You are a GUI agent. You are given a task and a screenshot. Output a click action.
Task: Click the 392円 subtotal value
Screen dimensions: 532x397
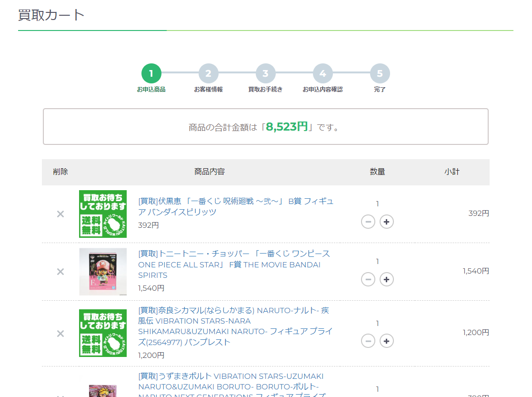(479, 213)
